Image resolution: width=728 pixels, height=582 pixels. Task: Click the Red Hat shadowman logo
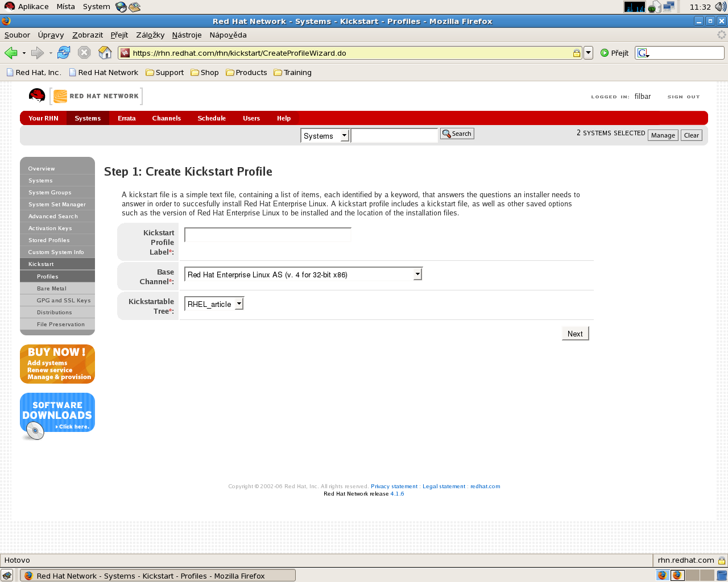pos(37,95)
